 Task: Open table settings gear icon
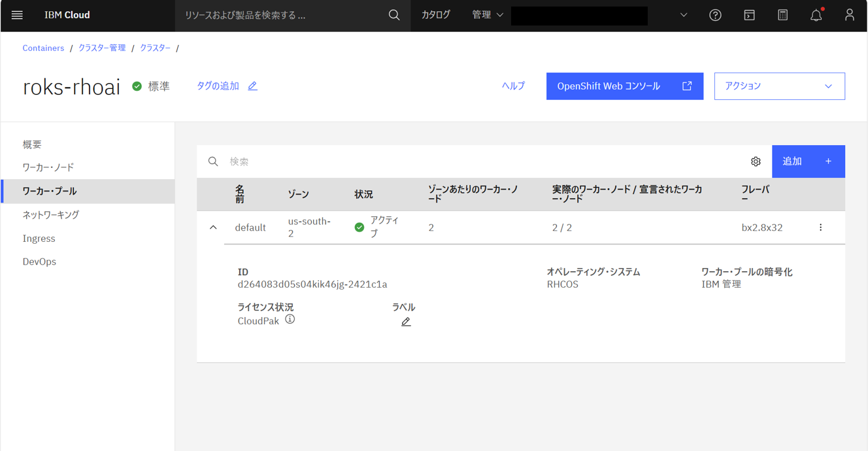coord(756,161)
